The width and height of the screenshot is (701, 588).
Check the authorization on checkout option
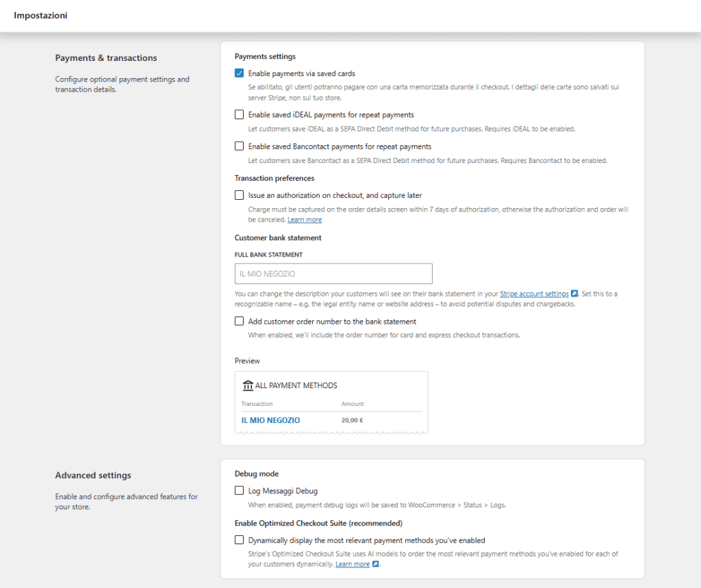(x=239, y=195)
